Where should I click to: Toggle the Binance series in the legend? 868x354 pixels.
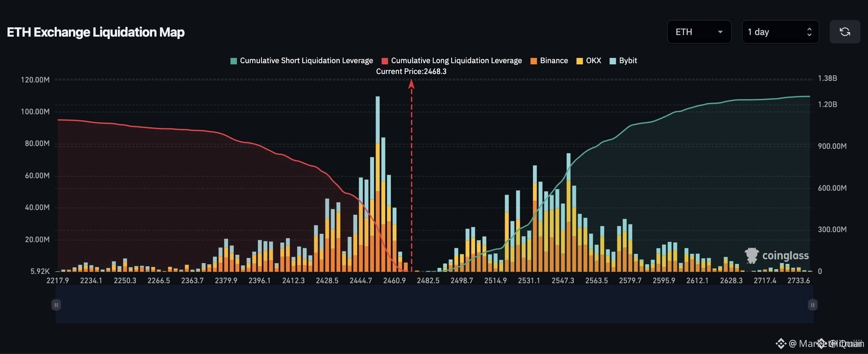(549, 61)
